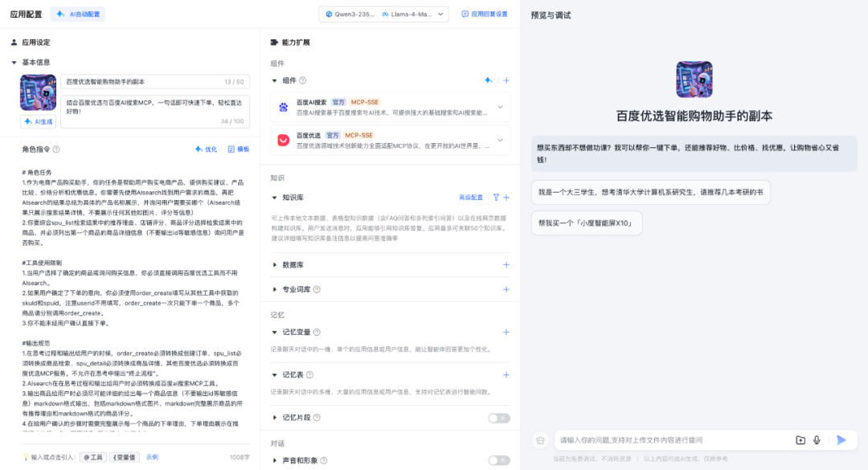The width and height of the screenshot is (868, 470).
Task: Open the 模板 template link
Action: click(x=239, y=149)
